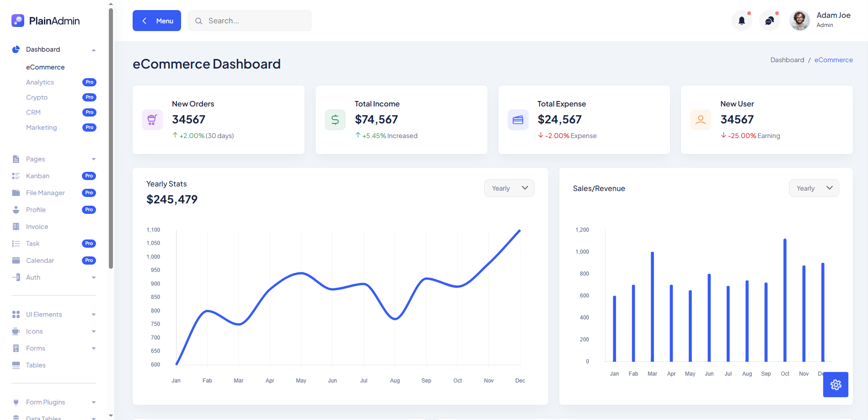Click the eCommerce Dashboard page title
868x420 pixels.
[x=207, y=64]
